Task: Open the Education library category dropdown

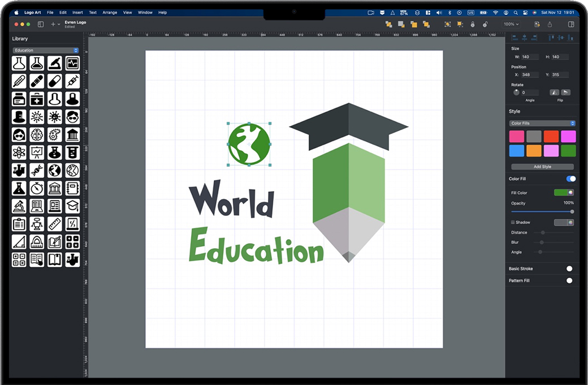Action: click(x=46, y=50)
